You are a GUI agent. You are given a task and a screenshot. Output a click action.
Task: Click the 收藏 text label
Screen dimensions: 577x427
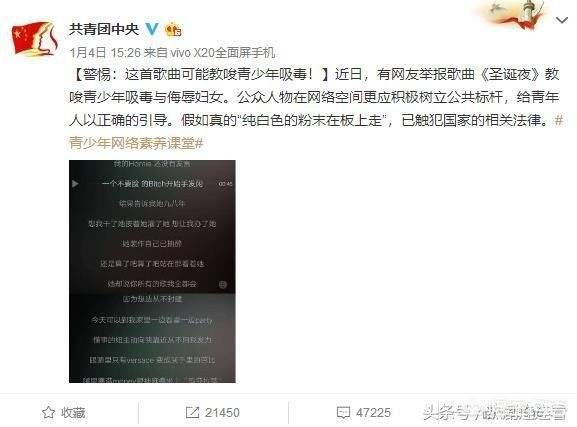click(73, 413)
